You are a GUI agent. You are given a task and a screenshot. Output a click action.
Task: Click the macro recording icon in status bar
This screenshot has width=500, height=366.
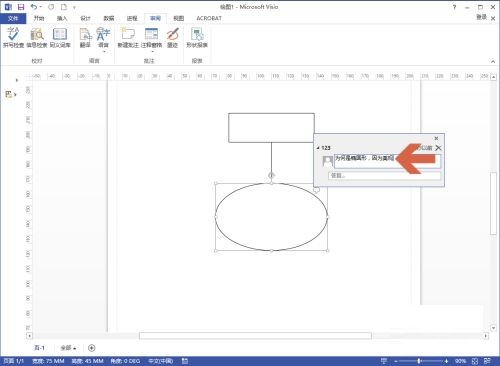(185, 361)
